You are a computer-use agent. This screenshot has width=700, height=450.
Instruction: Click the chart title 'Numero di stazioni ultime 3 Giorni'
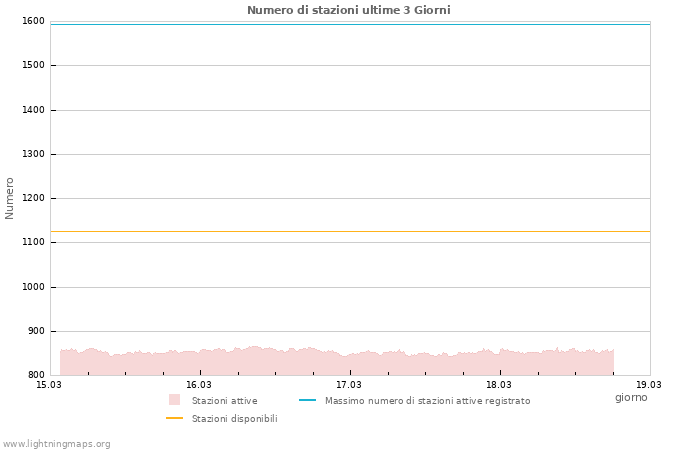click(348, 10)
